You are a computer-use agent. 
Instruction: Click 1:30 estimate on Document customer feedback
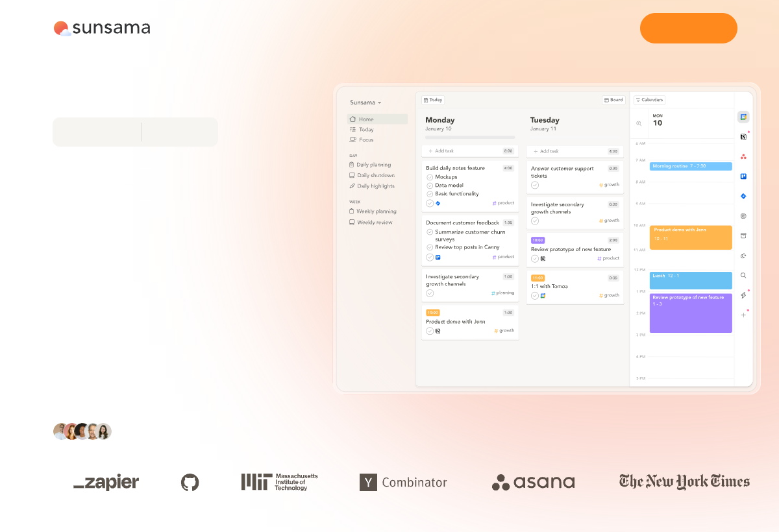coord(508,223)
